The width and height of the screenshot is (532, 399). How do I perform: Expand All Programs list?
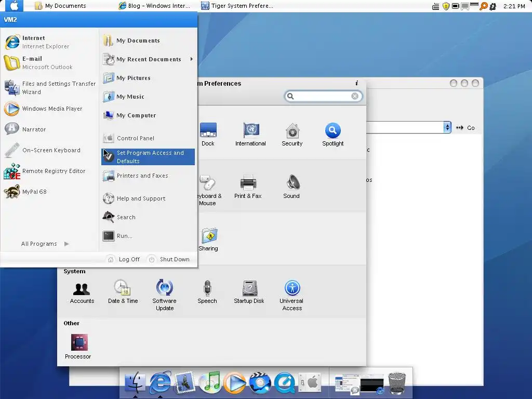(x=45, y=244)
